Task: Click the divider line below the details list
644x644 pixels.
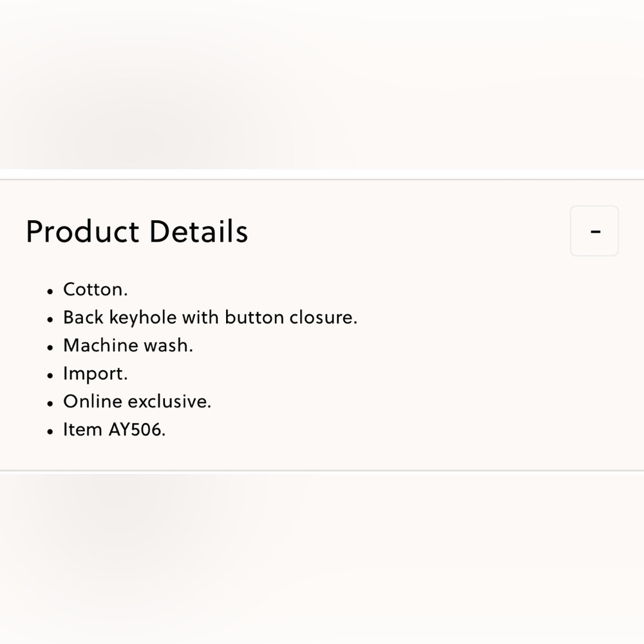Action: [322, 471]
